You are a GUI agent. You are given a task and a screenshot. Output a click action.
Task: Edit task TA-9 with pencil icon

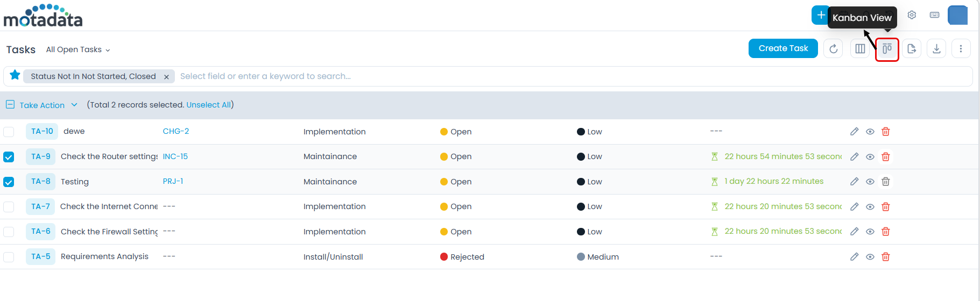tap(854, 157)
